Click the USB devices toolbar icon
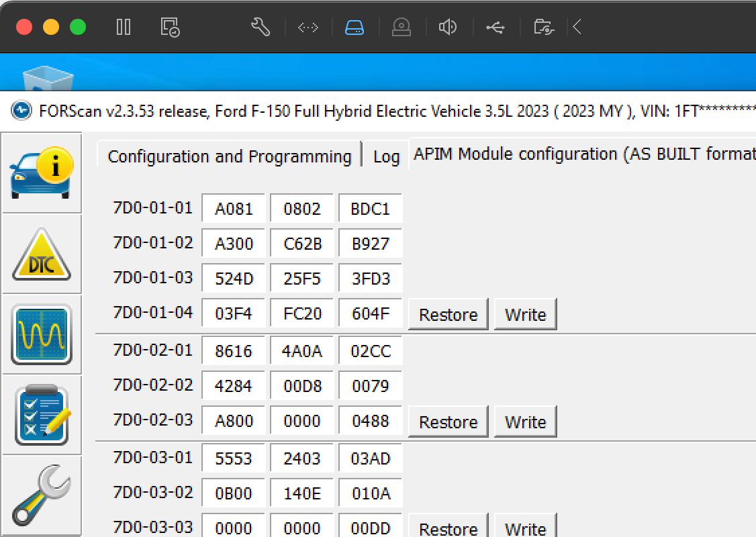 [495, 27]
